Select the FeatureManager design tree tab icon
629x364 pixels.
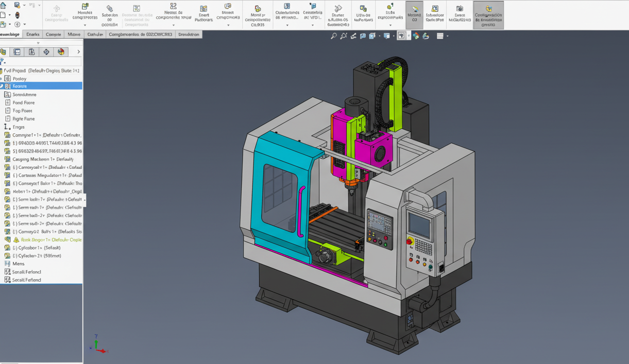(17, 51)
